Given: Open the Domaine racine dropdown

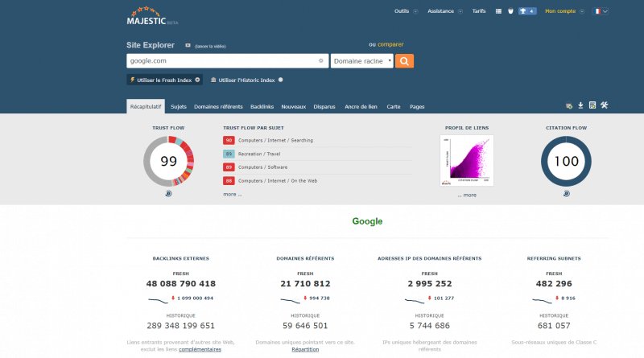Looking at the screenshot, I should tap(362, 60).
